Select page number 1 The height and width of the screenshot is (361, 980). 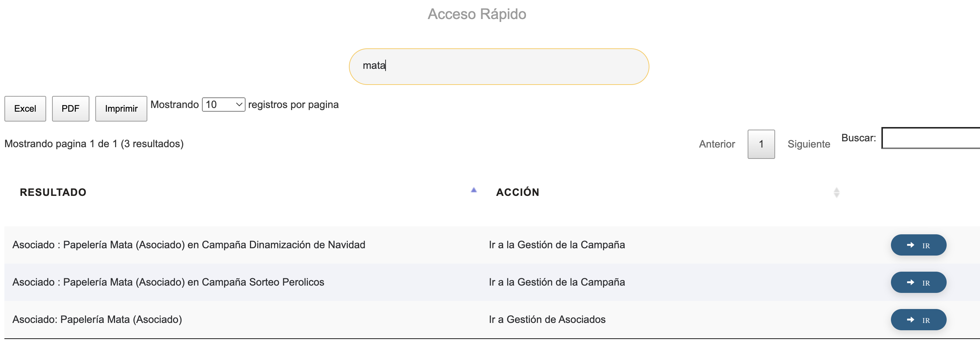tap(761, 144)
